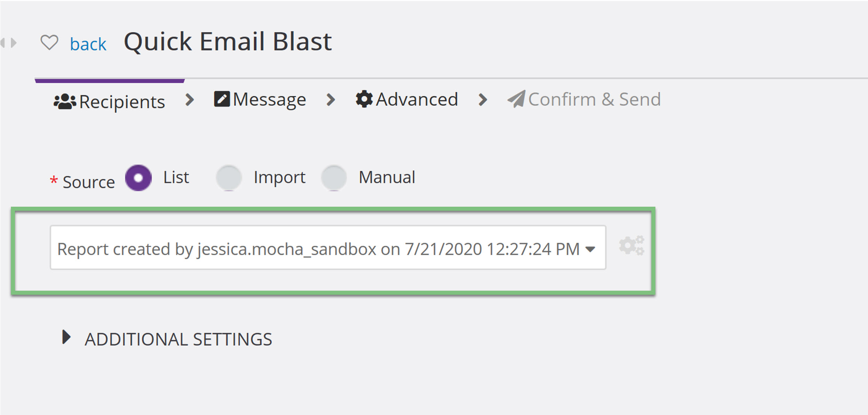This screenshot has width=868, height=415.
Task: Open the Confirm & Send step
Action: pyautogui.click(x=584, y=99)
